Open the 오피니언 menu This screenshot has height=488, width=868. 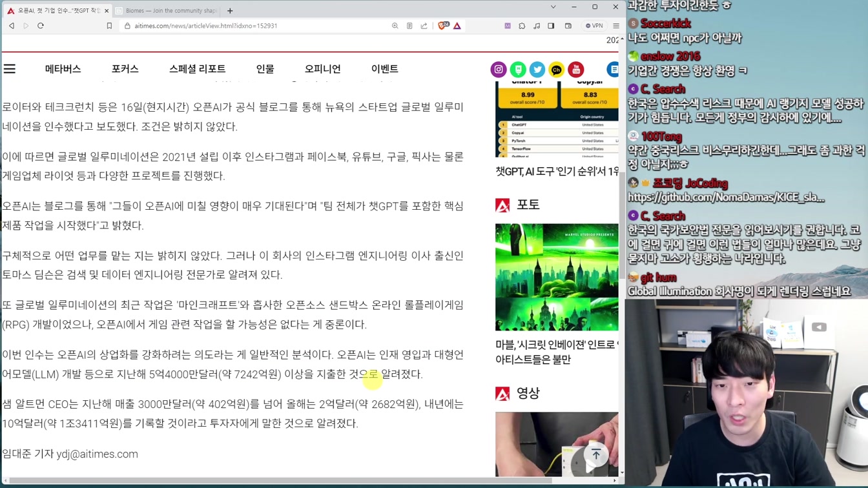pos(323,68)
